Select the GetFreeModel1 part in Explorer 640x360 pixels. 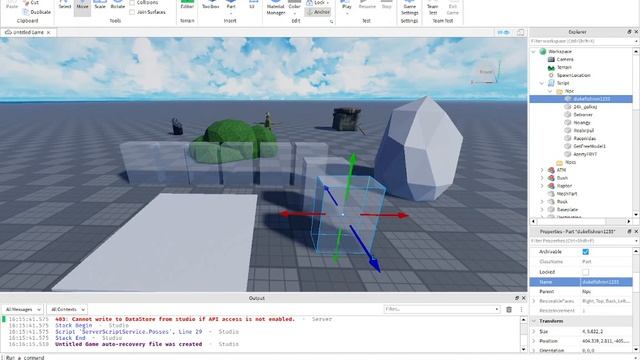589,146
